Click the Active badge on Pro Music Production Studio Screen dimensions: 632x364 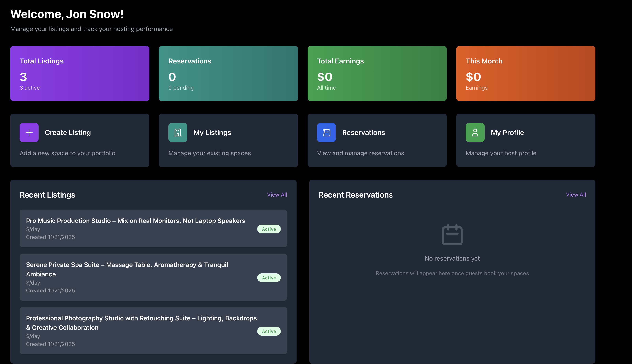[x=269, y=229]
